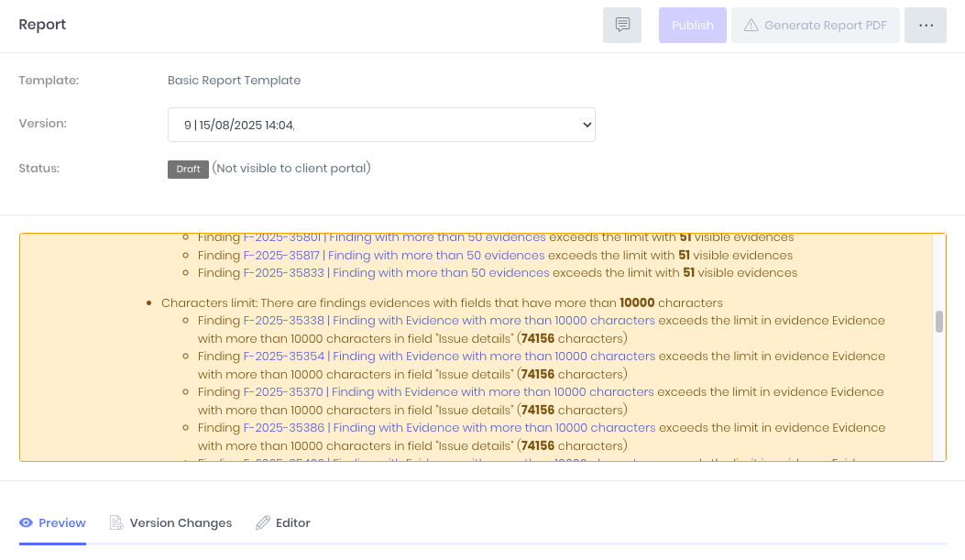Viewport: 965px width, 560px height.
Task: Click the warning panel scrollbar thumb
Action: coord(938,322)
